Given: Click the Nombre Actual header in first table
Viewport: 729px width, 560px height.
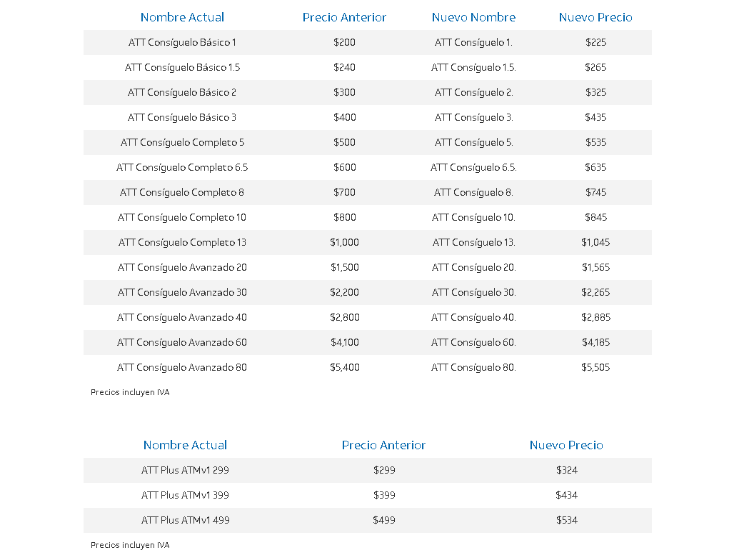Looking at the screenshot, I should [182, 17].
